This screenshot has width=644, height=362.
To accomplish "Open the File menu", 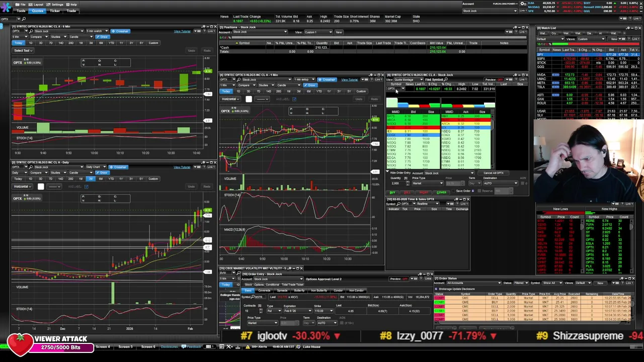I will (21, 5).
